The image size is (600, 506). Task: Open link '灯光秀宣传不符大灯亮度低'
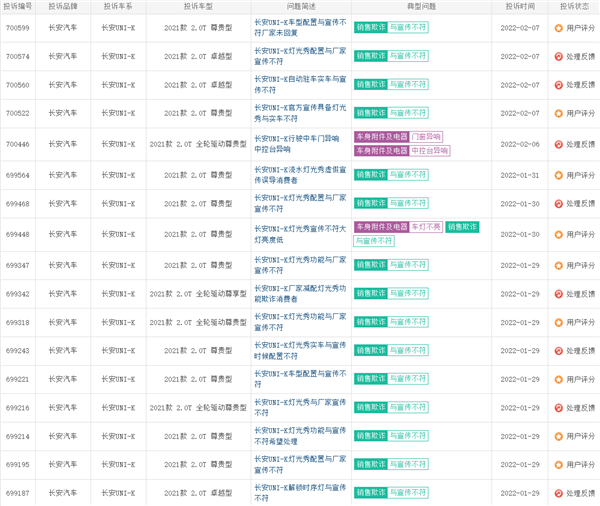point(300,234)
